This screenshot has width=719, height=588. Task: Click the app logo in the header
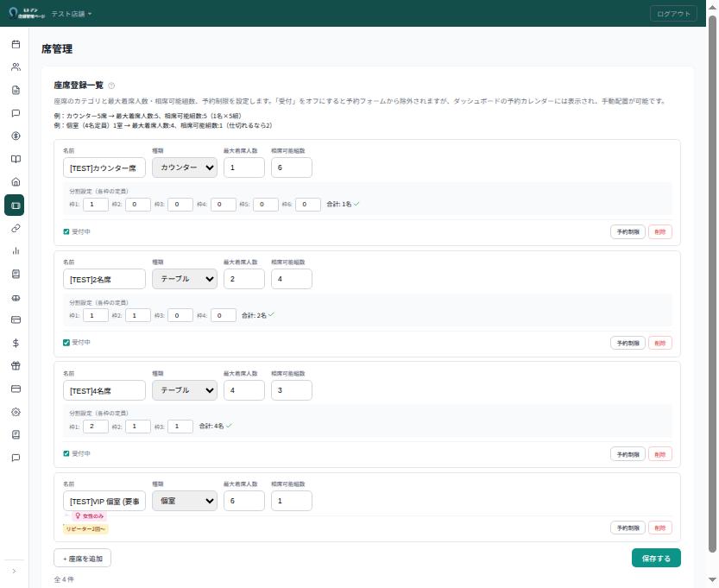(27, 13)
